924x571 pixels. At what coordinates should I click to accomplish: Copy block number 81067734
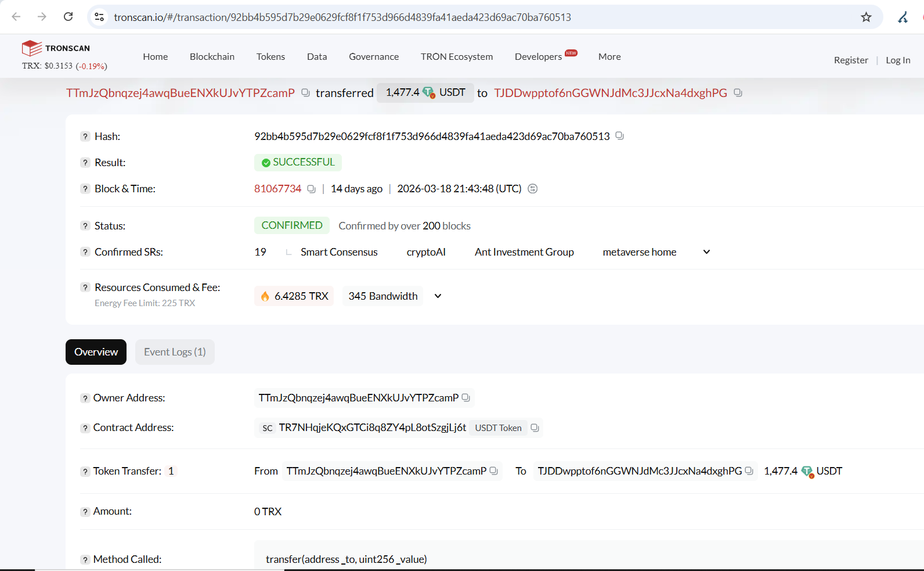click(x=311, y=189)
